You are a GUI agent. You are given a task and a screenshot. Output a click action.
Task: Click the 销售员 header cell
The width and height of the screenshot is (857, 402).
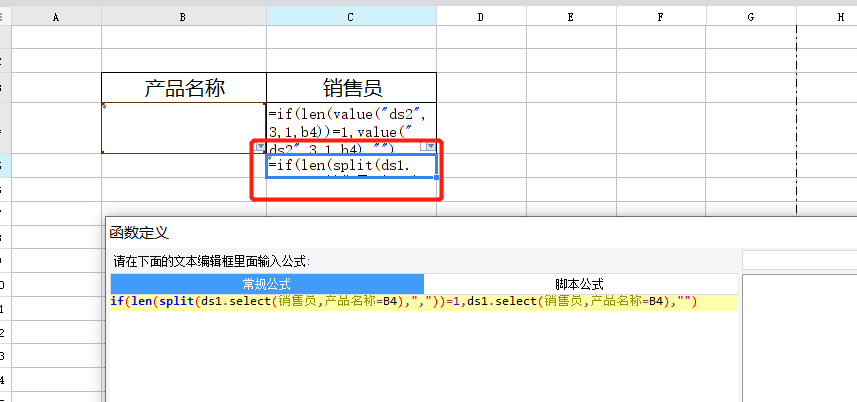click(351, 87)
